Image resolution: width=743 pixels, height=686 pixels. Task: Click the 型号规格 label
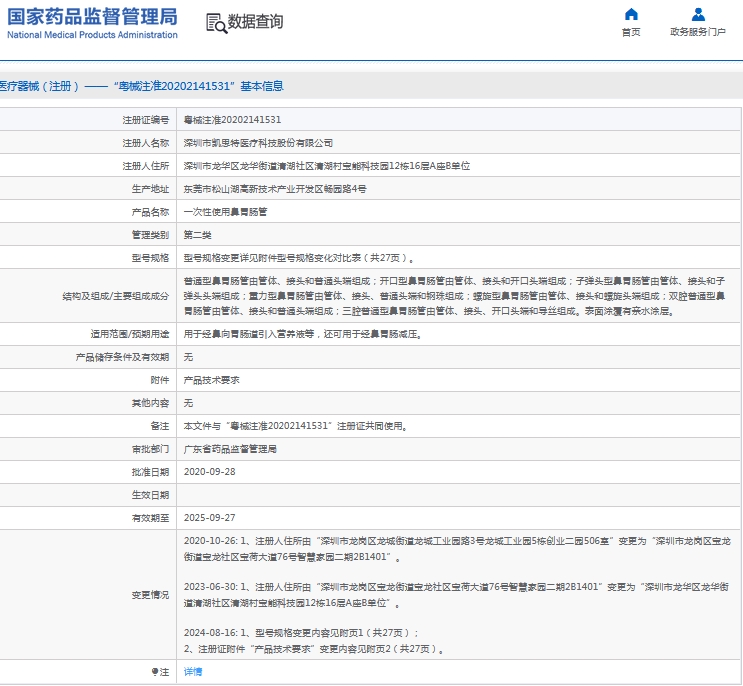(x=150, y=258)
